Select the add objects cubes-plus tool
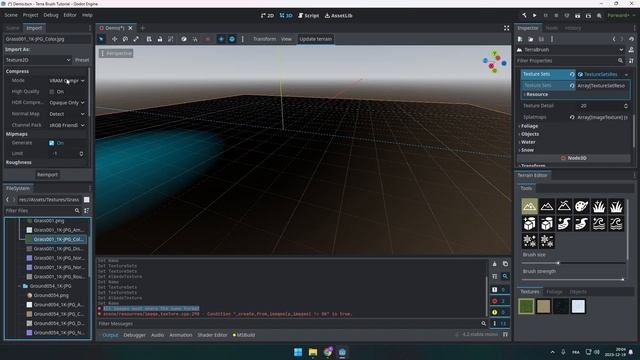640x360 pixels. click(529, 223)
